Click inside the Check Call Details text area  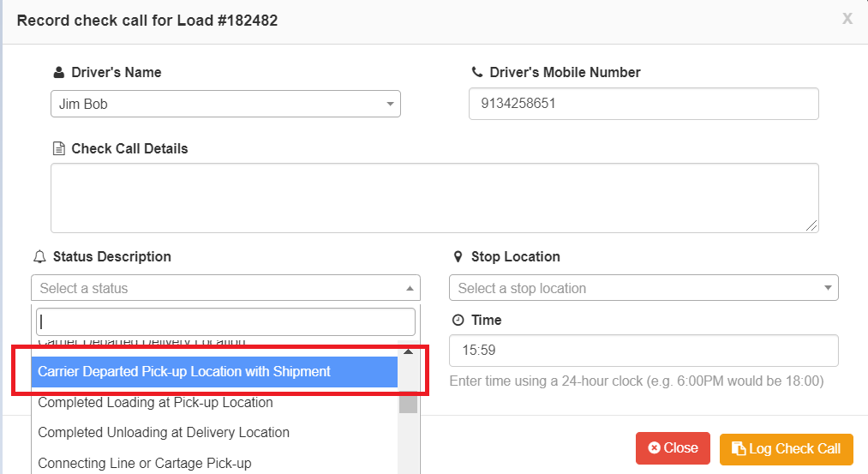(434, 197)
